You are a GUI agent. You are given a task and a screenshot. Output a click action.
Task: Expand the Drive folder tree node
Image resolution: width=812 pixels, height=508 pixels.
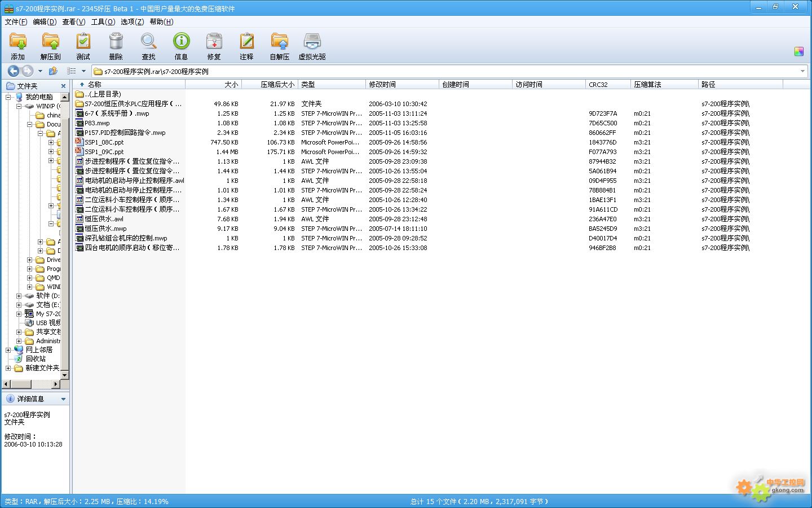coord(30,260)
